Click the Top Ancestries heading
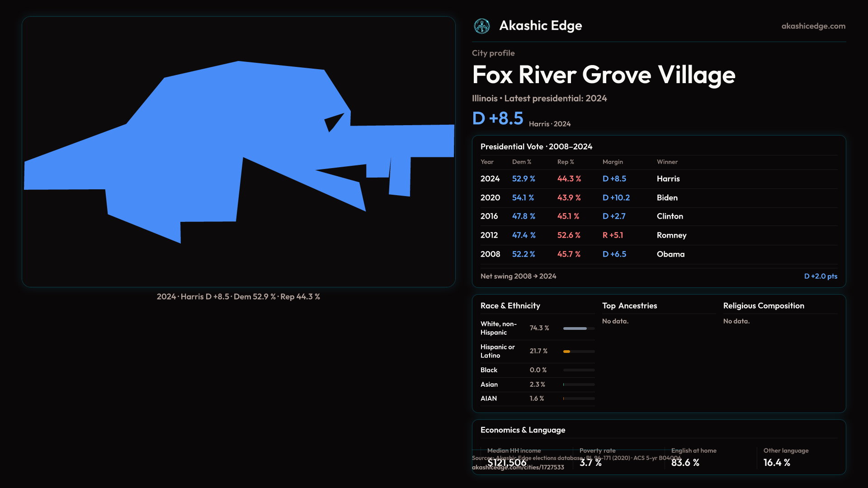The image size is (868, 488). [629, 306]
